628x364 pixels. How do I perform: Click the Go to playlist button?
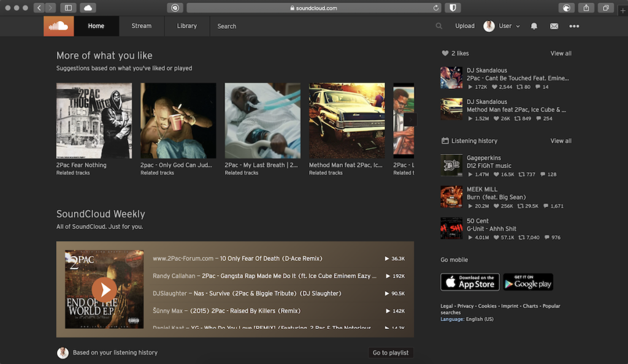pos(391,352)
